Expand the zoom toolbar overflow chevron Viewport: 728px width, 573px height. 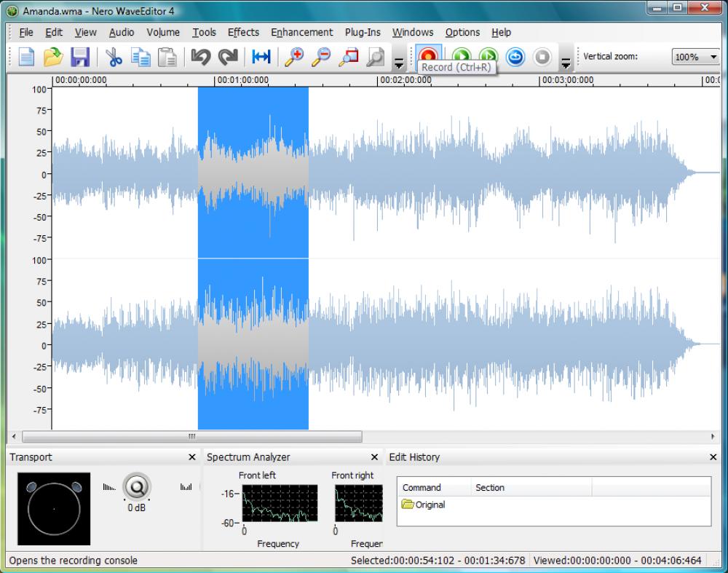399,60
